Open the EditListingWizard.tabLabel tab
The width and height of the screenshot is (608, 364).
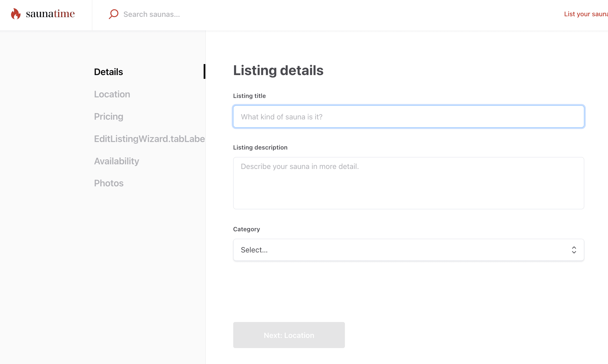click(x=149, y=139)
